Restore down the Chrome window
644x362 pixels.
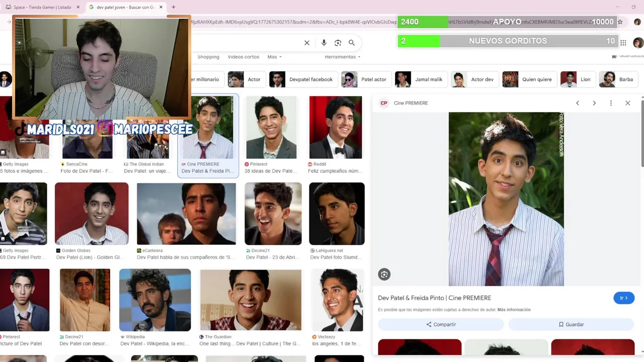[634, 7]
